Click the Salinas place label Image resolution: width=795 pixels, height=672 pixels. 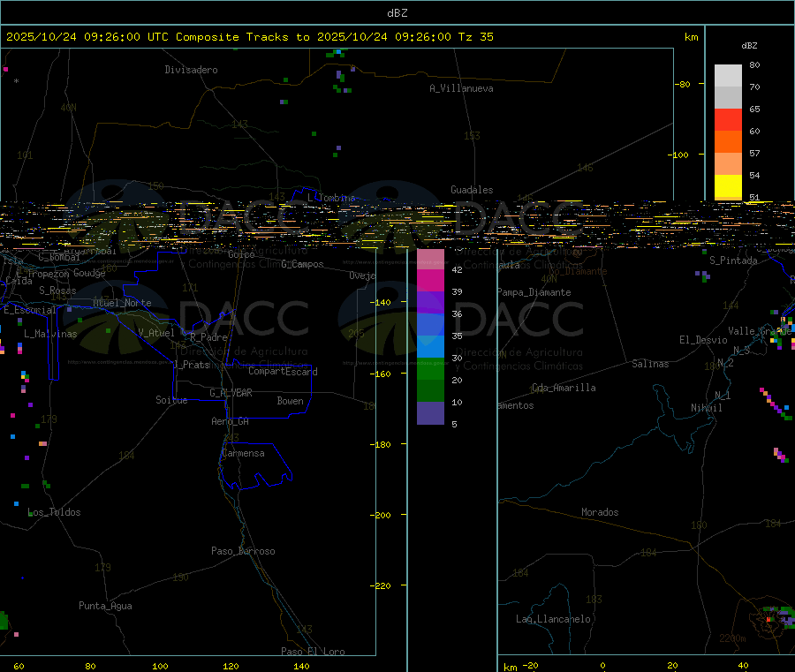[650, 363]
